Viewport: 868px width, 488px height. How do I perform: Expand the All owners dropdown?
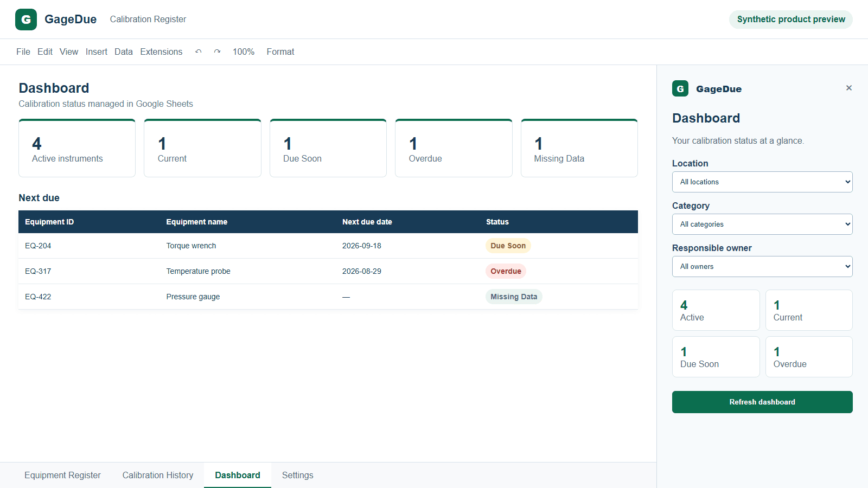point(762,267)
